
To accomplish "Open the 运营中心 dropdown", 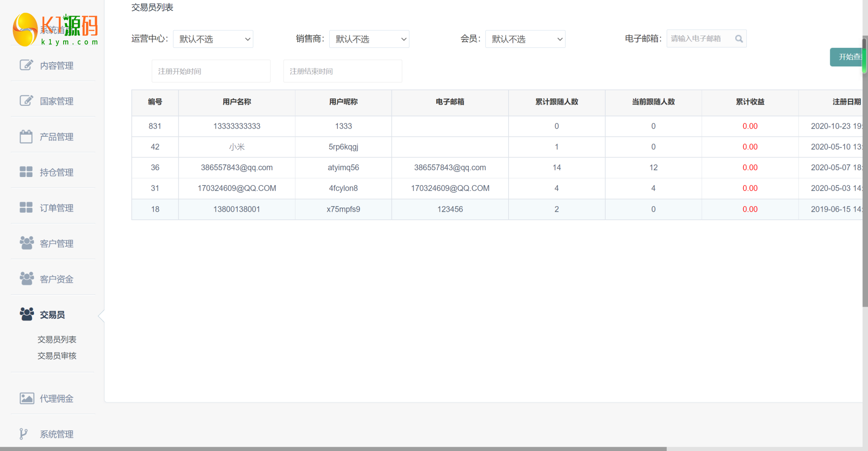I will pyautogui.click(x=213, y=39).
